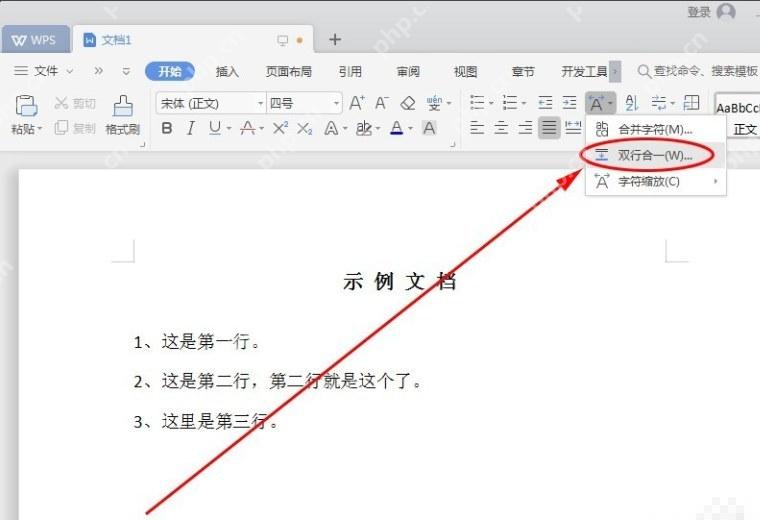Switch to the 章节 tab
This screenshot has width=760, height=520.
[523, 72]
